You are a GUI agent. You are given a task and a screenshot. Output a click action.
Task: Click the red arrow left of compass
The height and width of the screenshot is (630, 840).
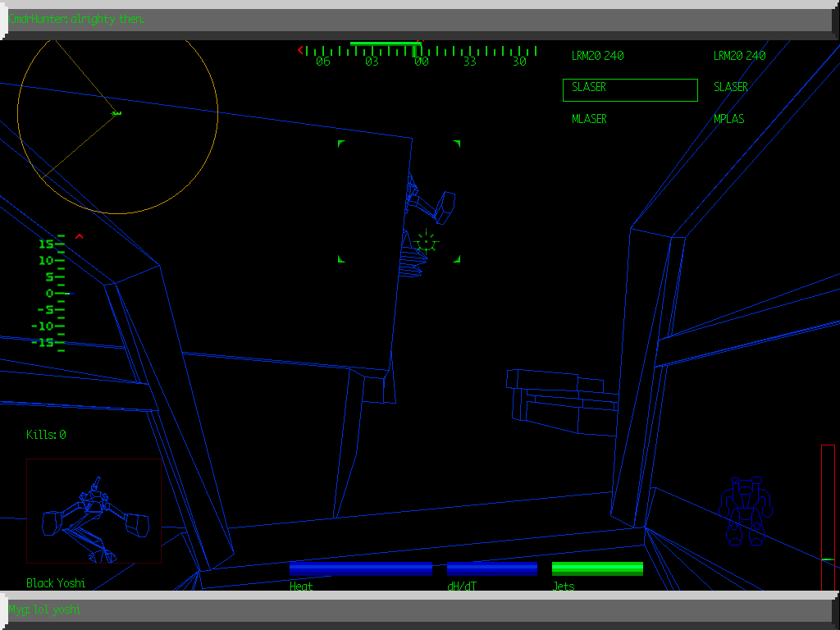(300, 50)
